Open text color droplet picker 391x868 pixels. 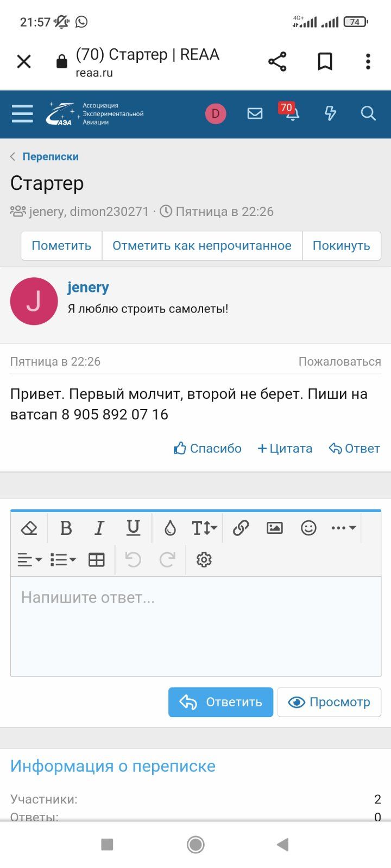coord(170,528)
